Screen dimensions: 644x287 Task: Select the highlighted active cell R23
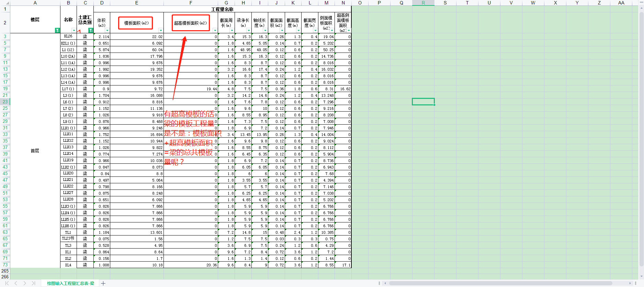tap(423, 102)
